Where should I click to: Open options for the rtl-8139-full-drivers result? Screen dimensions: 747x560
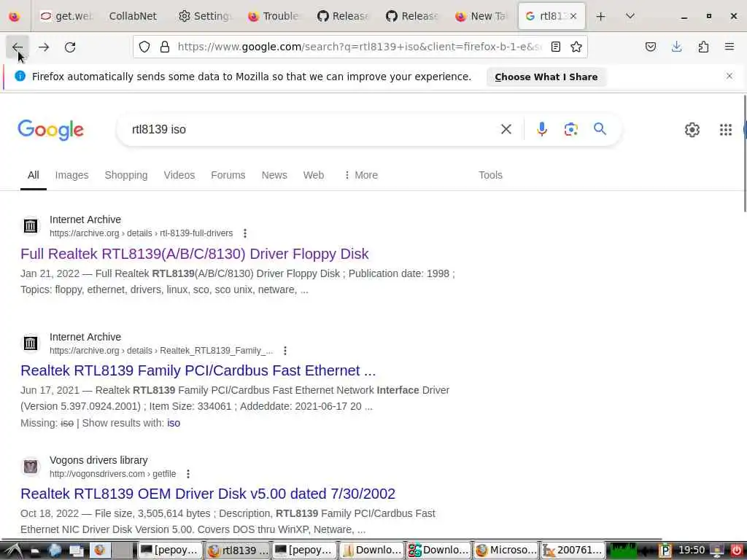245,233
